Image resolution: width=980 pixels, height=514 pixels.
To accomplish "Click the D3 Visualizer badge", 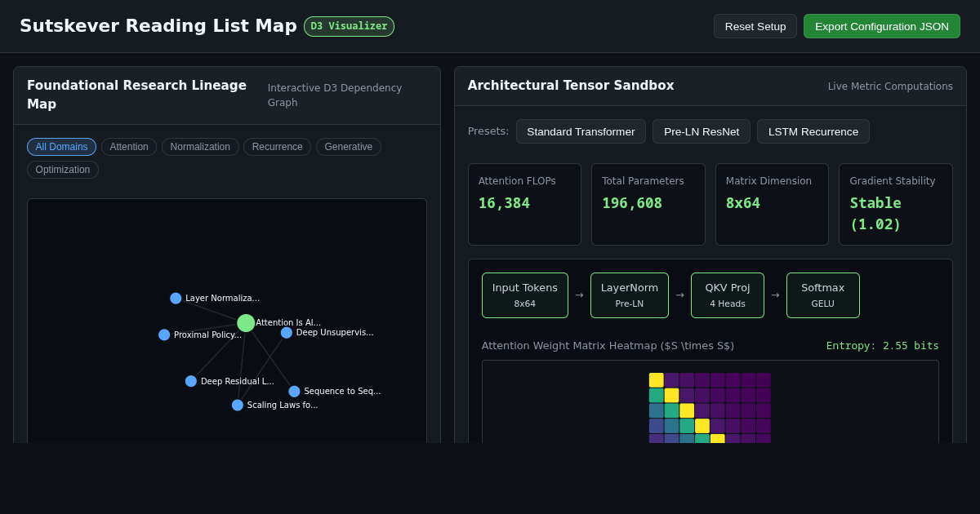I will (349, 26).
